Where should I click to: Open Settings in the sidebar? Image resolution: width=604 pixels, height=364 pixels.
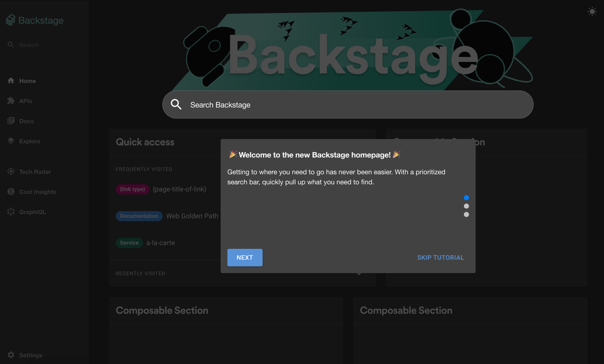pyautogui.click(x=31, y=355)
